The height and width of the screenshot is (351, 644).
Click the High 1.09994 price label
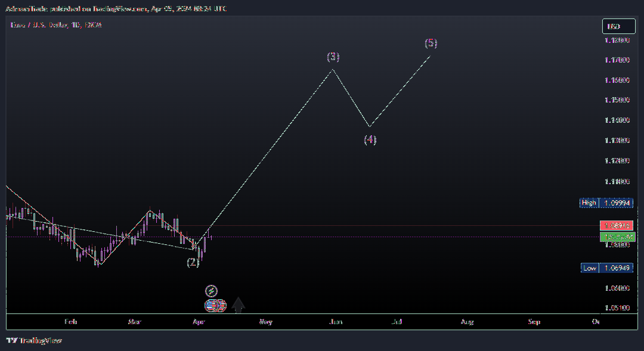[x=606, y=203]
